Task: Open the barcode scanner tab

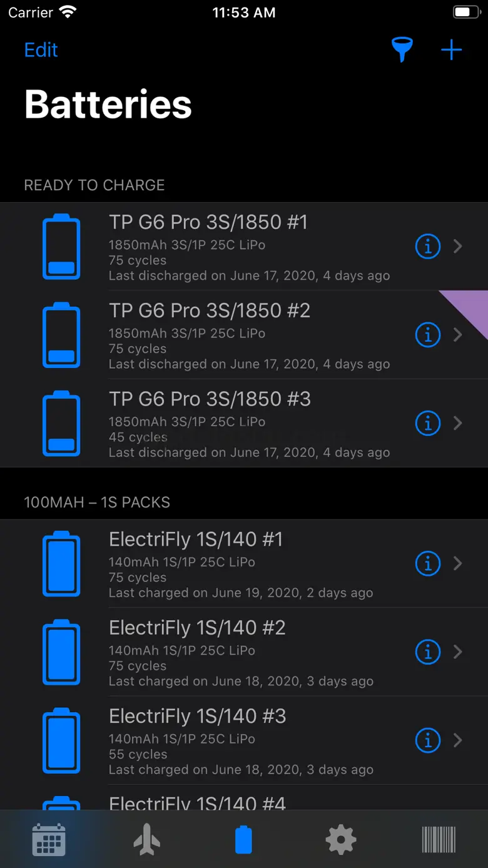Action: coord(439,839)
